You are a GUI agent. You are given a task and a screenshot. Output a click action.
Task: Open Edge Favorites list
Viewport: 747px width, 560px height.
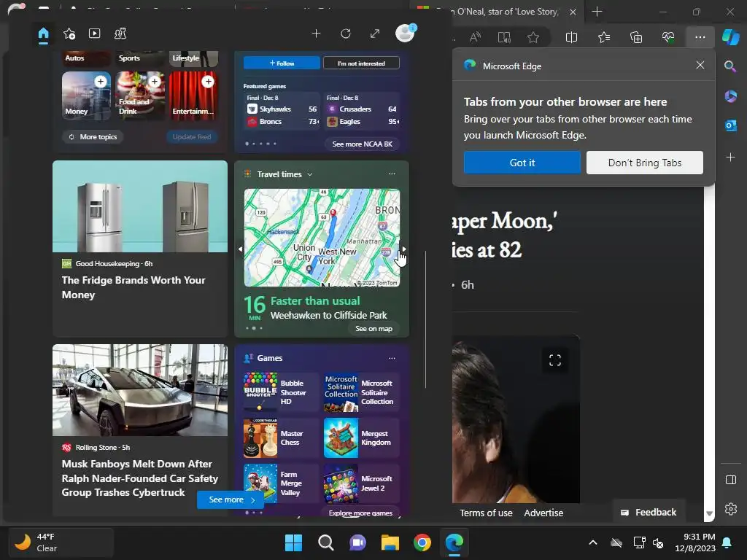[604, 37]
